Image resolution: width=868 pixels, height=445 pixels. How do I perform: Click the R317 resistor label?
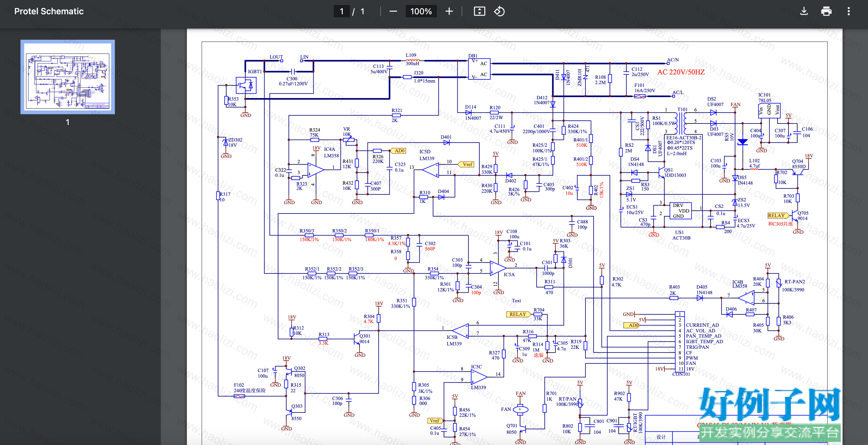point(225,194)
